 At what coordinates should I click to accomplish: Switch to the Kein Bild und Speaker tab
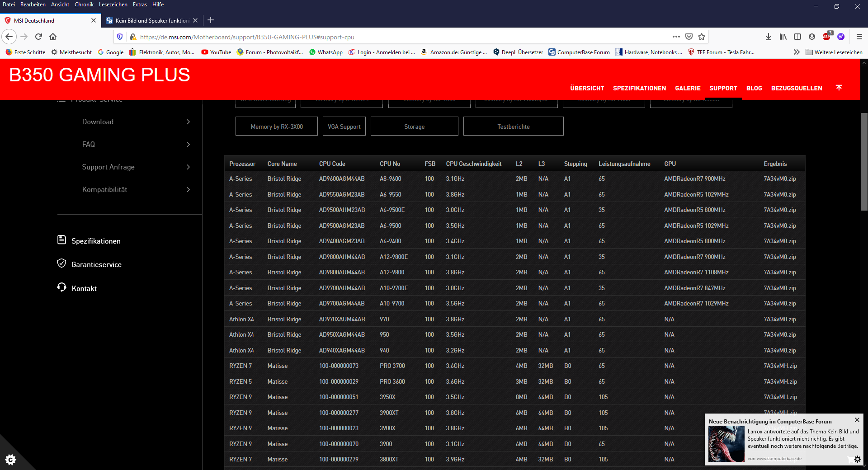[151, 20]
